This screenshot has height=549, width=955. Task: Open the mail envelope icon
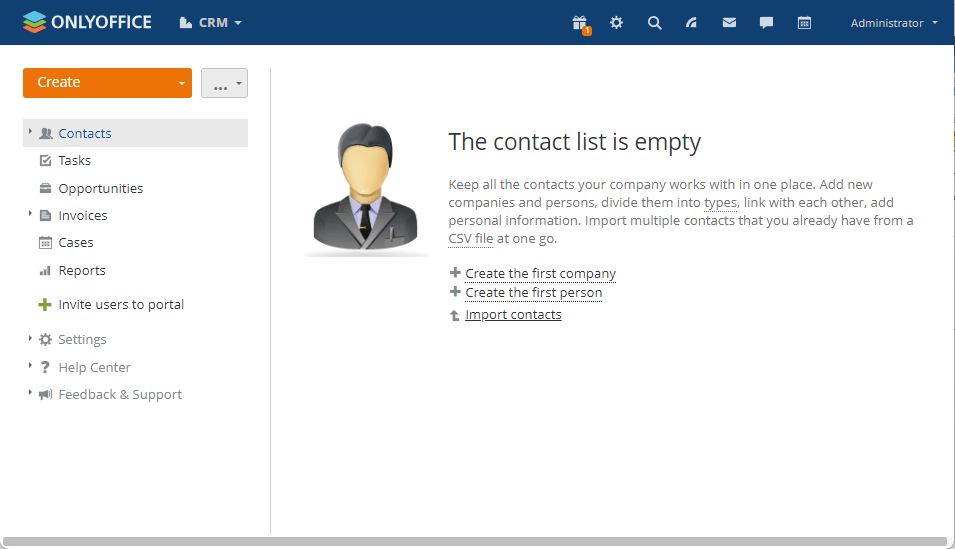click(x=729, y=23)
